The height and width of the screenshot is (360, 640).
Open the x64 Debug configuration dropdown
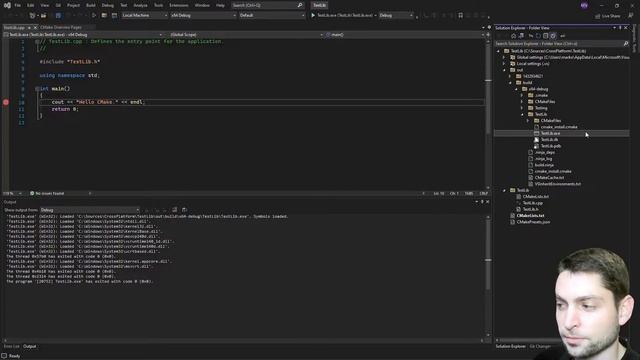click(203, 15)
